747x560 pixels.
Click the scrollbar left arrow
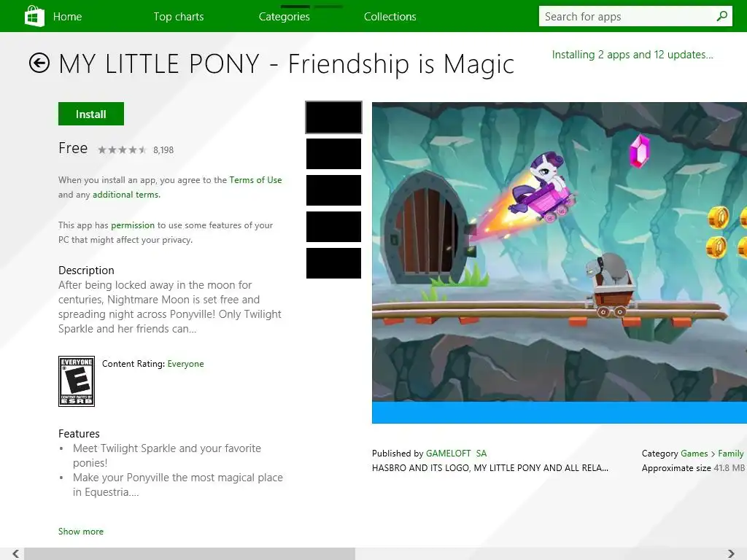[16, 553]
